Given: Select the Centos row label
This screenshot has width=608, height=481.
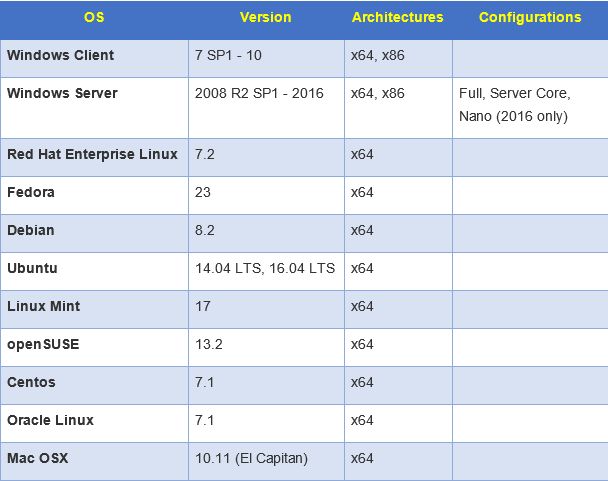Looking at the screenshot, I should pos(32,382).
